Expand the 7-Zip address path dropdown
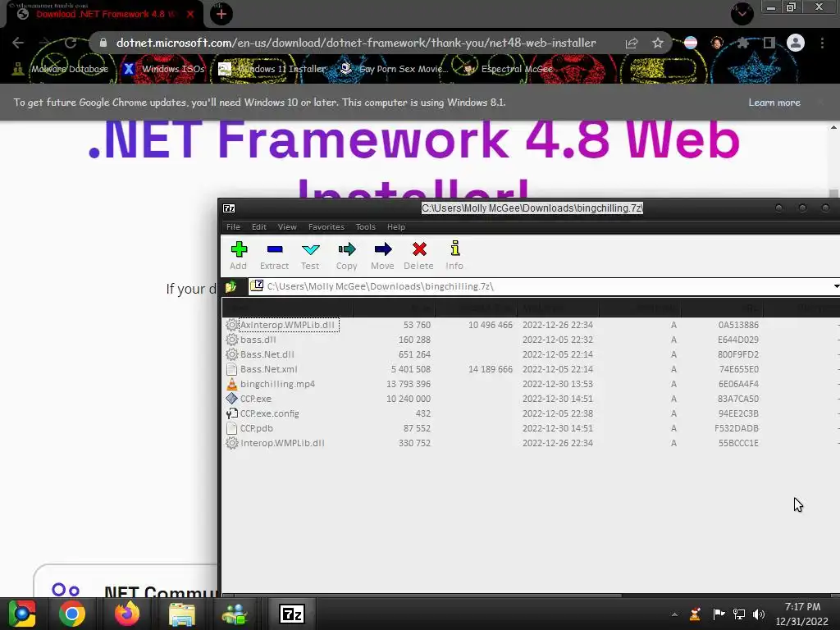 coord(836,286)
